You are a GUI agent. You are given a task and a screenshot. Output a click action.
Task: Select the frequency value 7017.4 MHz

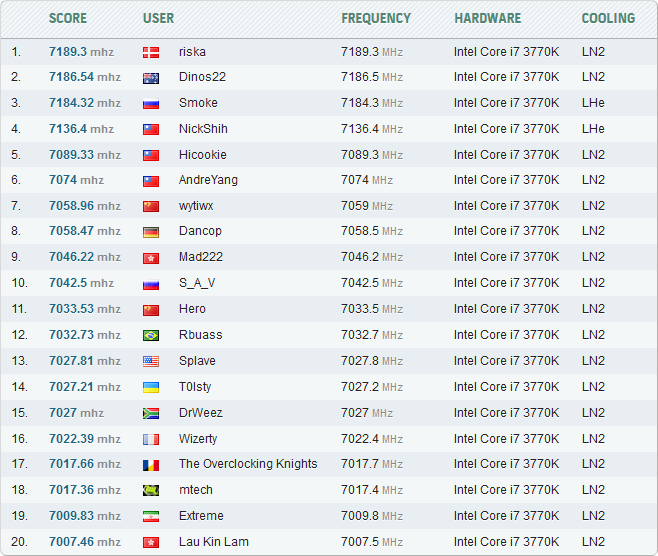(x=372, y=490)
